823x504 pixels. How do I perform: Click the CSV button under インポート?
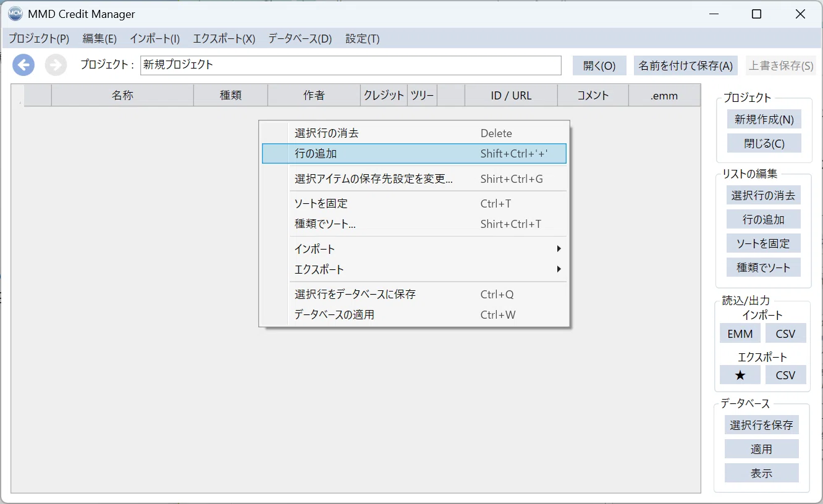tap(786, 334)
